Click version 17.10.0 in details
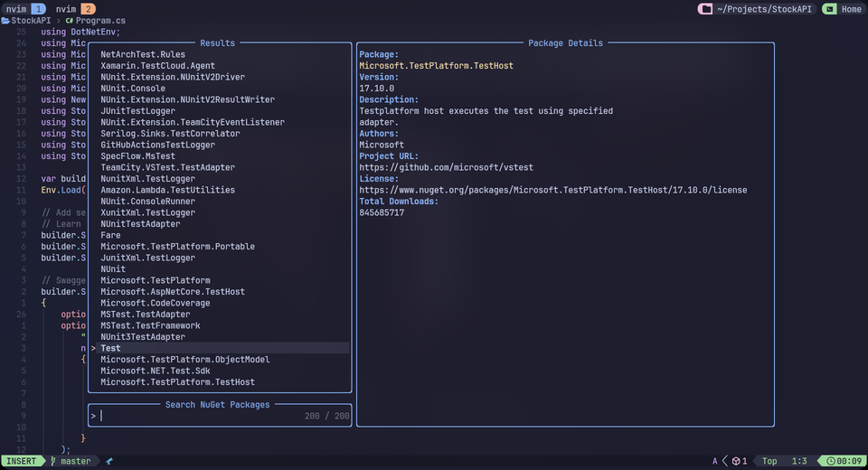This screenshot has height=470, width=868. (377, 88)
